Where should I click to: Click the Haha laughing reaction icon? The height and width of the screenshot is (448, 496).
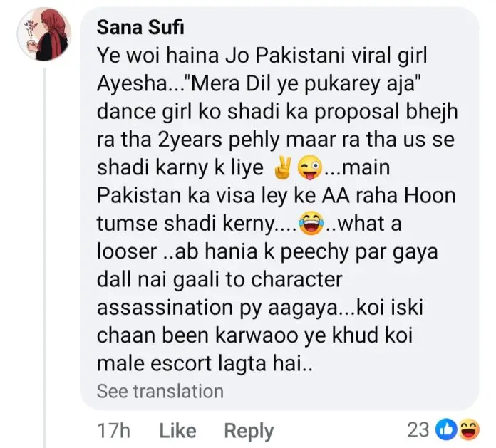467,429
